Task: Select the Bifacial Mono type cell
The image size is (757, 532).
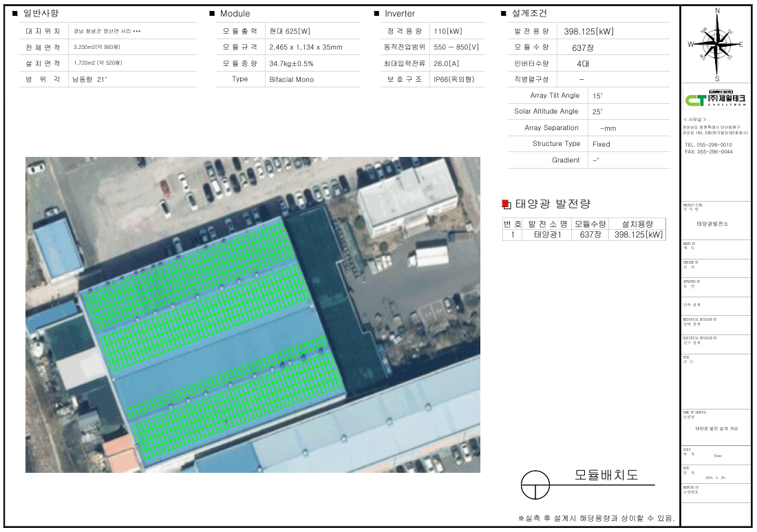Action: coord(291,79)
